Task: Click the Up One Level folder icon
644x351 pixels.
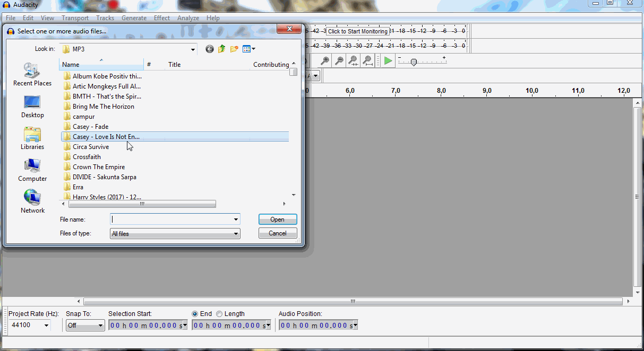Action: click(221, 49)
